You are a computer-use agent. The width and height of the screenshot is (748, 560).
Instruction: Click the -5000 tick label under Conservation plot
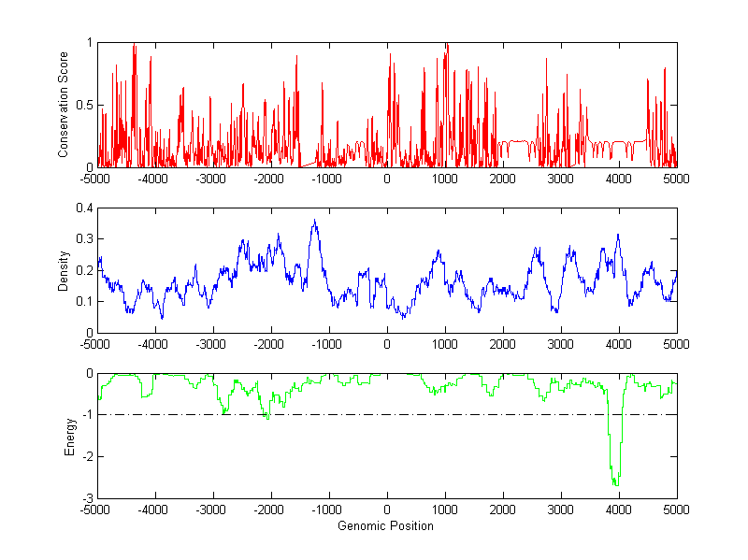(x=97, y=178)
